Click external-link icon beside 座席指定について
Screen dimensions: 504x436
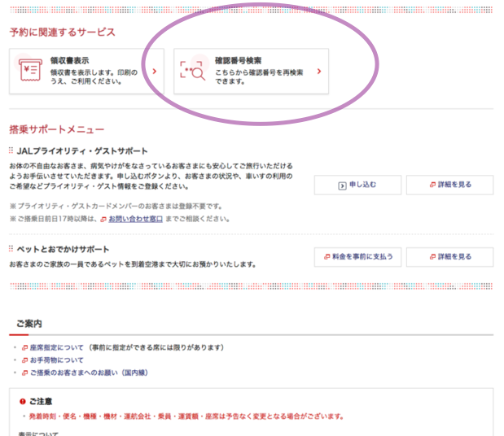coord(24,347)
